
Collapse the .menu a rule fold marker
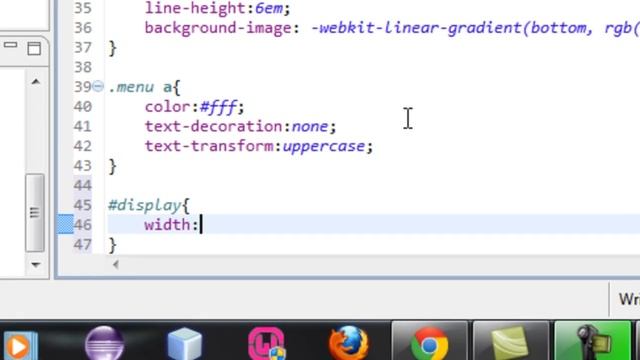coord(98,87)
